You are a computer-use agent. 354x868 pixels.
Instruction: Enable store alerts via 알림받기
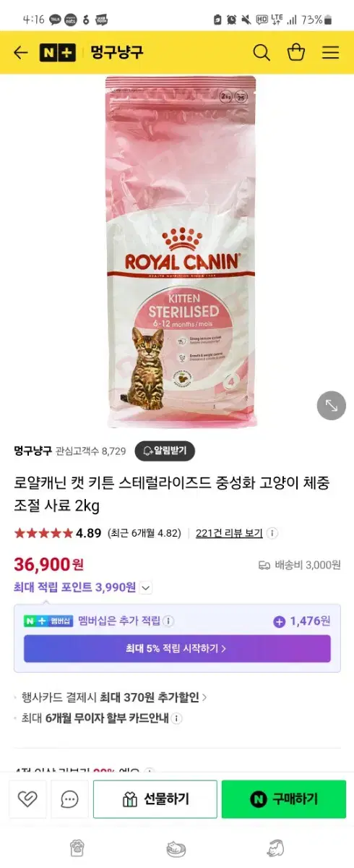165,451
